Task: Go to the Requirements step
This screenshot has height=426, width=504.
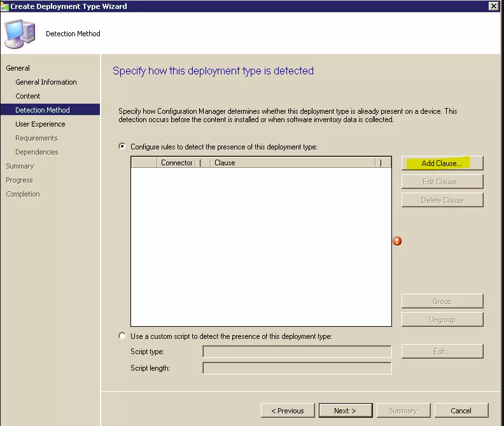Action: pos(36,138)
